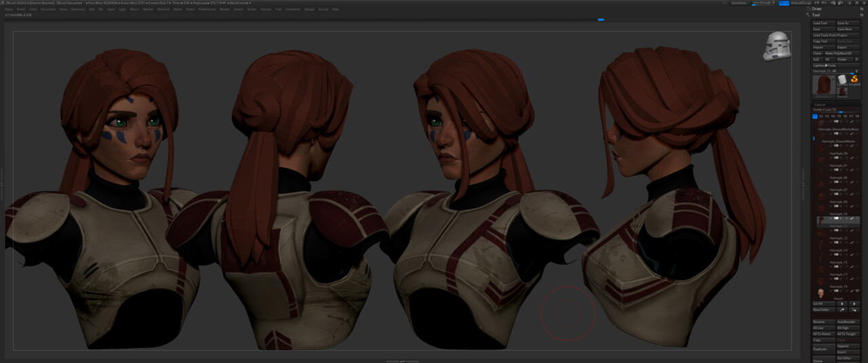Adjust the See-through slider

click(x=762, y=3)
